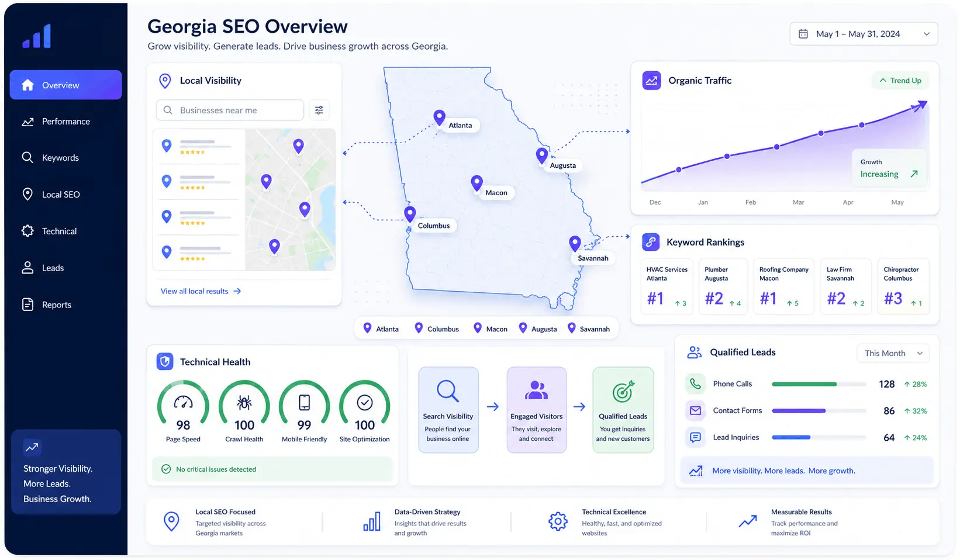Click the Local SEO Focused pin icon
Image resolution: width=960 pixels, height=560 pixels.
point(171,521)
